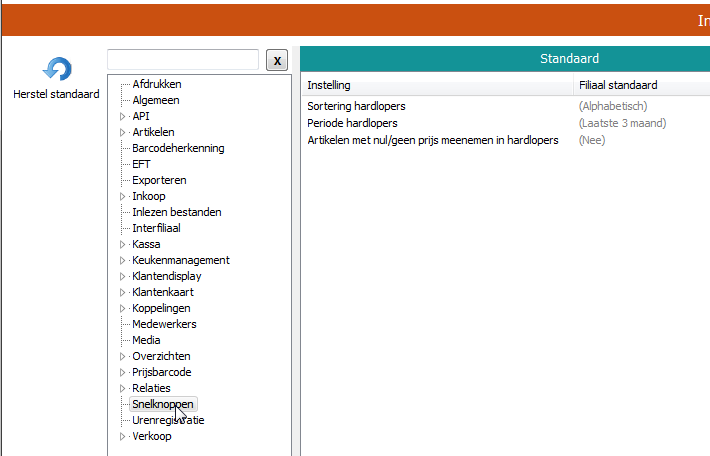Expand the Kassa category arrow

pyautogui.click(x=123, y=244)
